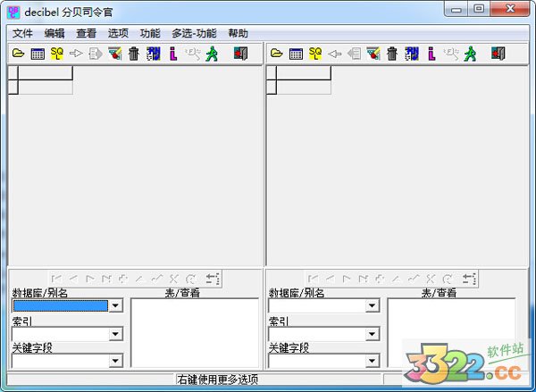The image size is (536, 392).
Task: Expand left 数据库/别名 dropdown arrow
Action: tap(116, 305)
